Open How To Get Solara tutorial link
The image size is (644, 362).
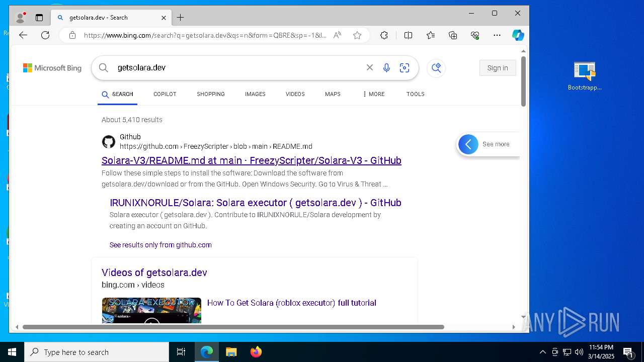pyautogui.click(x=292, y=303)
